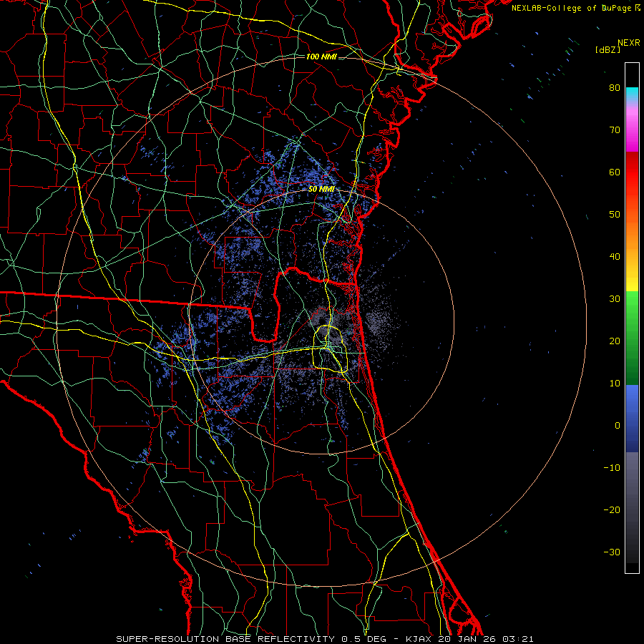
Task: Click the 80 dBZ legend value
Action: pyautogui.click(x=615, y=88)
